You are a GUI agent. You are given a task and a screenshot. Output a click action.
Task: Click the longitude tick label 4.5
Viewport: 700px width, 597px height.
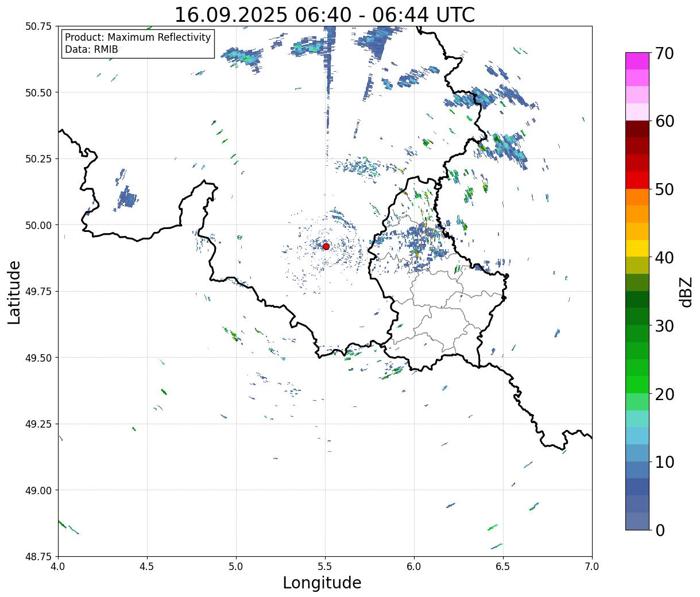coord(147,566)
